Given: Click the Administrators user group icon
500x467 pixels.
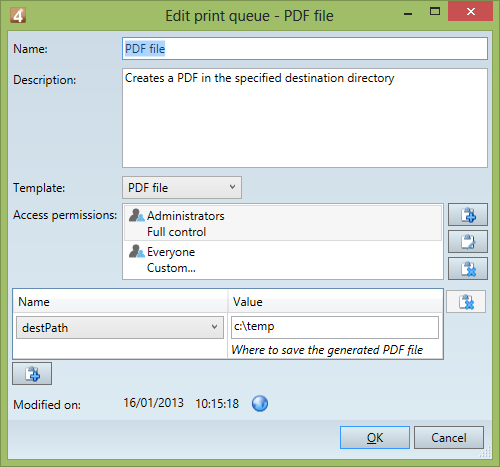Looking at the screenshot, I should (136, 215).
